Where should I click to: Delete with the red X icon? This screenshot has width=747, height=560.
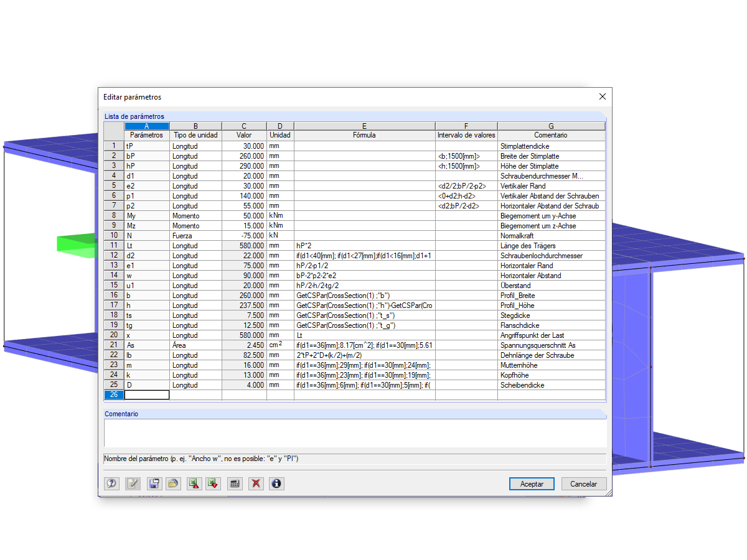click(255, 483)
